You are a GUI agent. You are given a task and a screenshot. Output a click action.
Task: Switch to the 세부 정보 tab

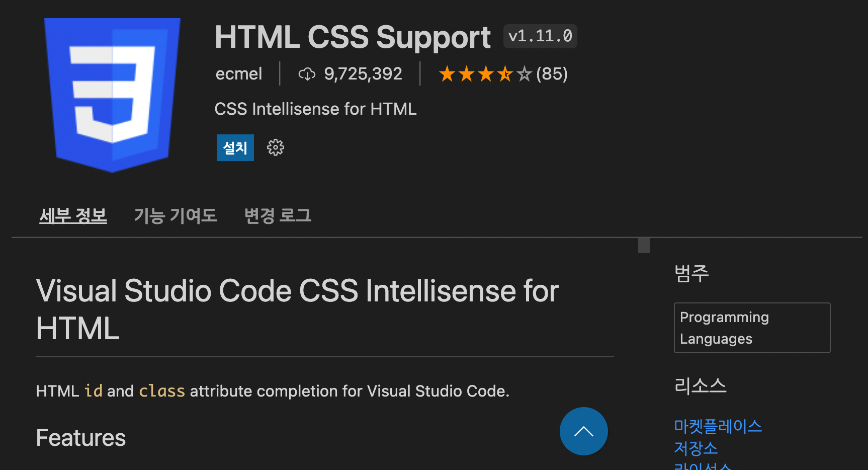pyautogui.click(x=73, y=215)
